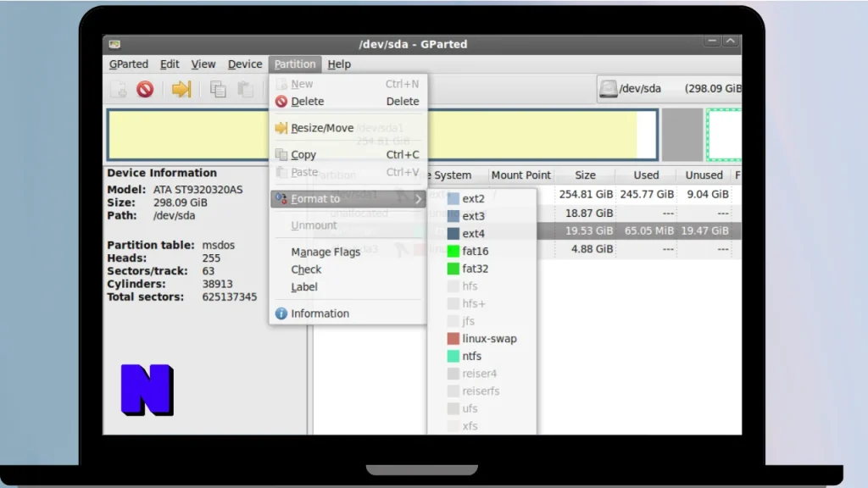Format to fat16
This screenshot has width=868, height=488.
[481, 251]
